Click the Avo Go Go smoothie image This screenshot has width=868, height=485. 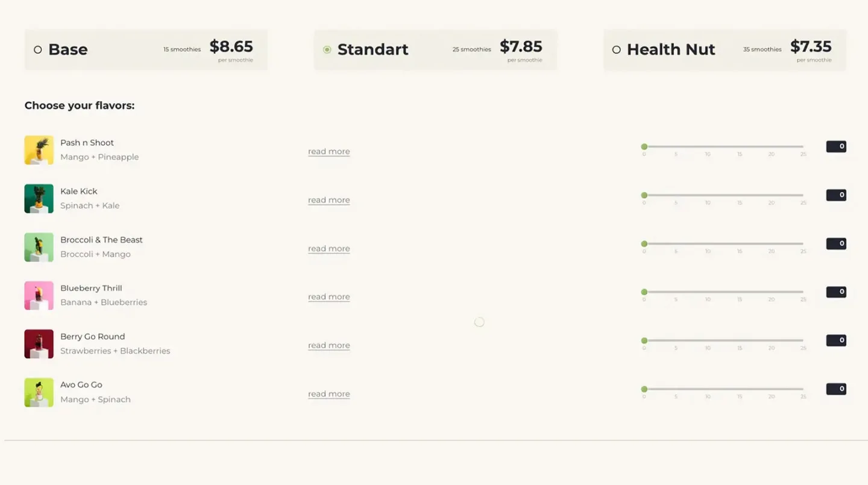[39, 392]
